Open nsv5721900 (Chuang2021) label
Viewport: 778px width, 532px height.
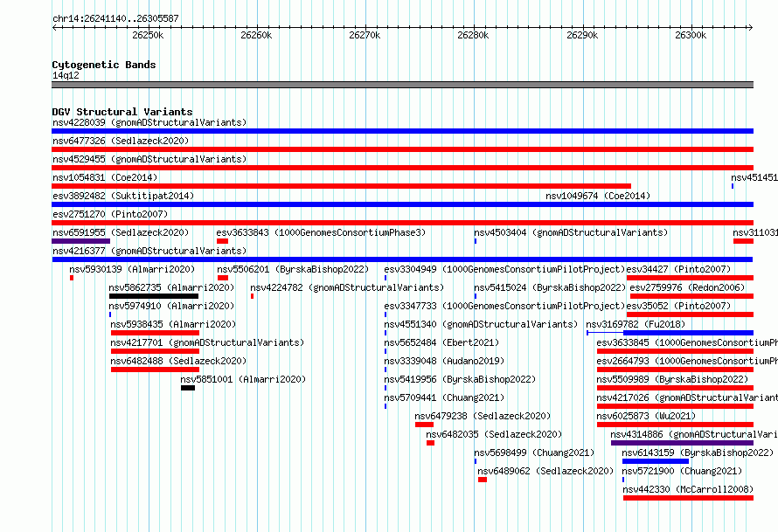pos(682,471)
